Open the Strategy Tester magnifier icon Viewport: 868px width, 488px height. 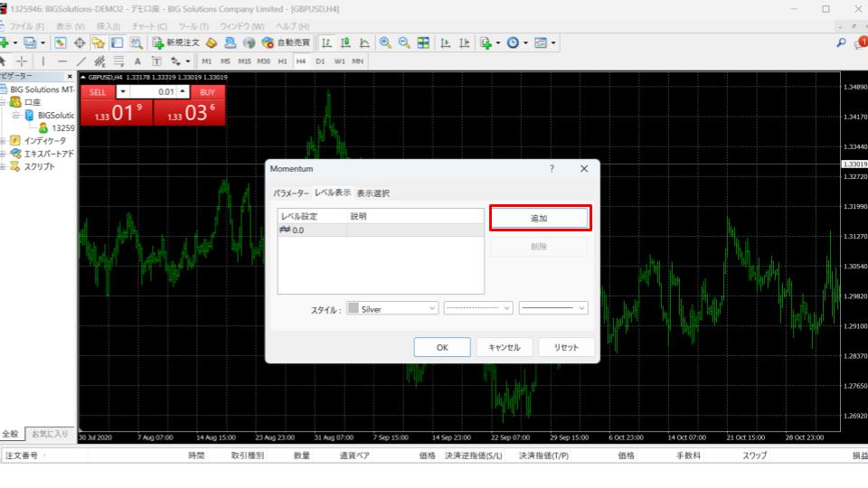[x=136, y=42]
